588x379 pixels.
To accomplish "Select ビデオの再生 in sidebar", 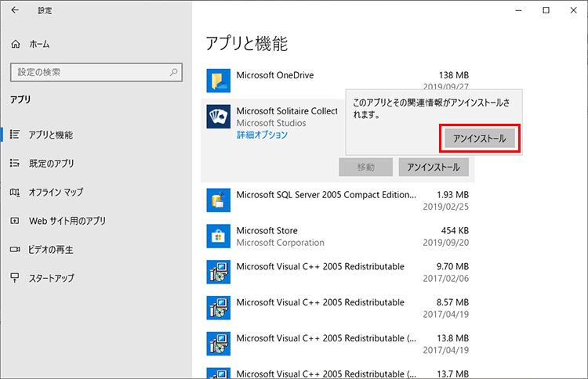I will [51, 249].
